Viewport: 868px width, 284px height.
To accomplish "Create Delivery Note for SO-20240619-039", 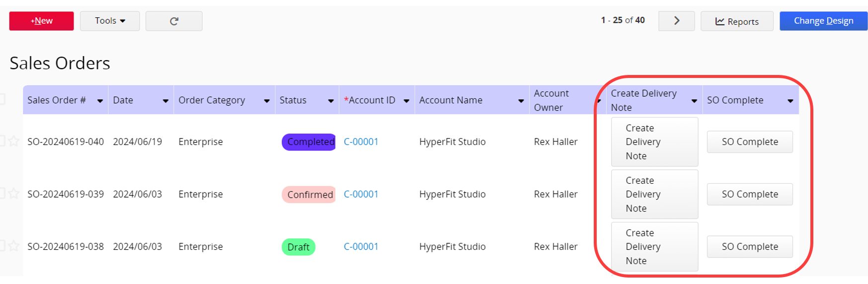I will (654, 194).
